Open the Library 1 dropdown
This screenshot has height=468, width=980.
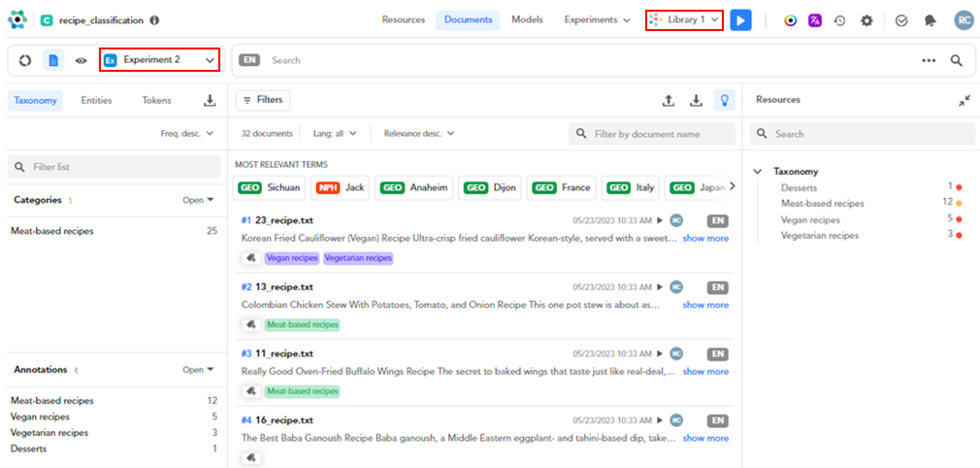685,19
